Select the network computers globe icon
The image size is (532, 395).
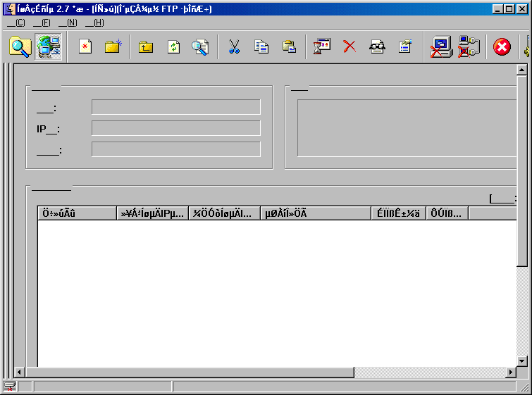49,47
